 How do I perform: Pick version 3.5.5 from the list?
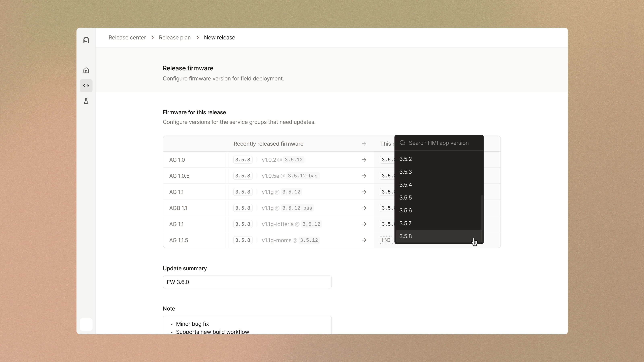406,198
